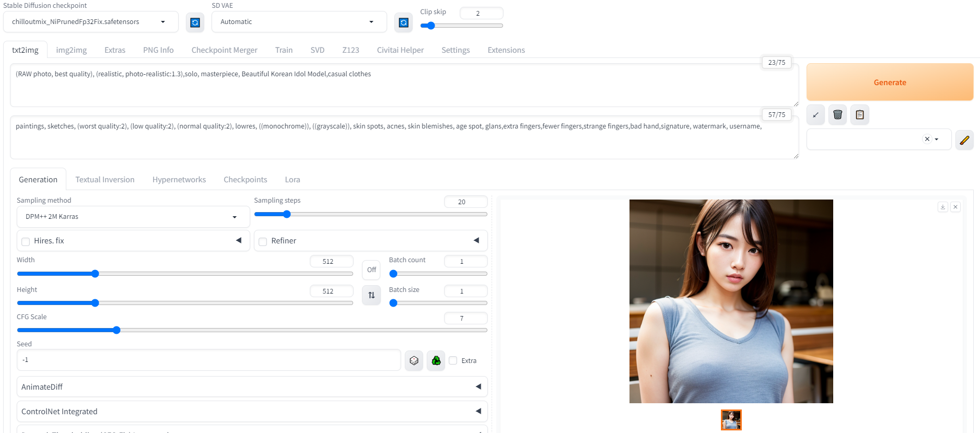Clear the prompt with the trash icon

(837, 115)
